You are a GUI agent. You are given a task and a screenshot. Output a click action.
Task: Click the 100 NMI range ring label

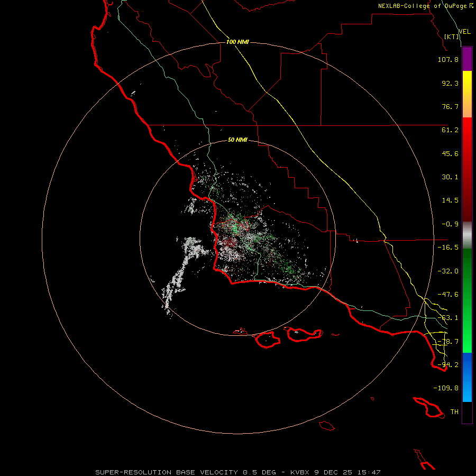237,42
